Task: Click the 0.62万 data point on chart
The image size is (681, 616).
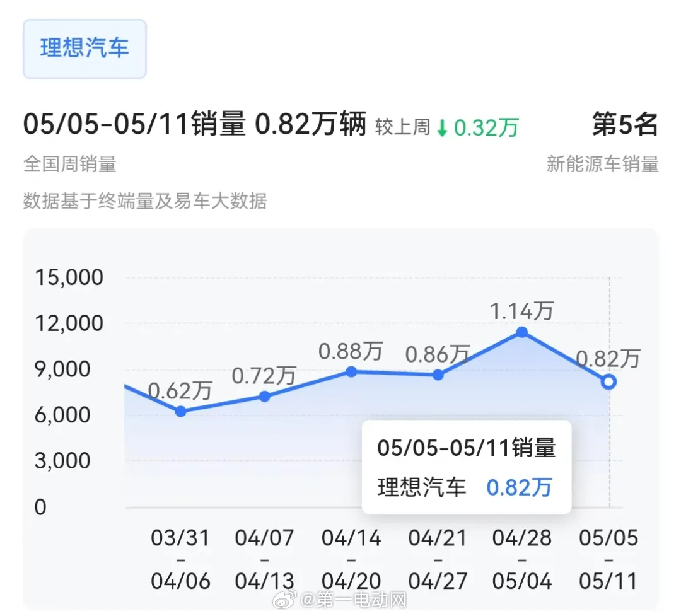Action: 181,411
